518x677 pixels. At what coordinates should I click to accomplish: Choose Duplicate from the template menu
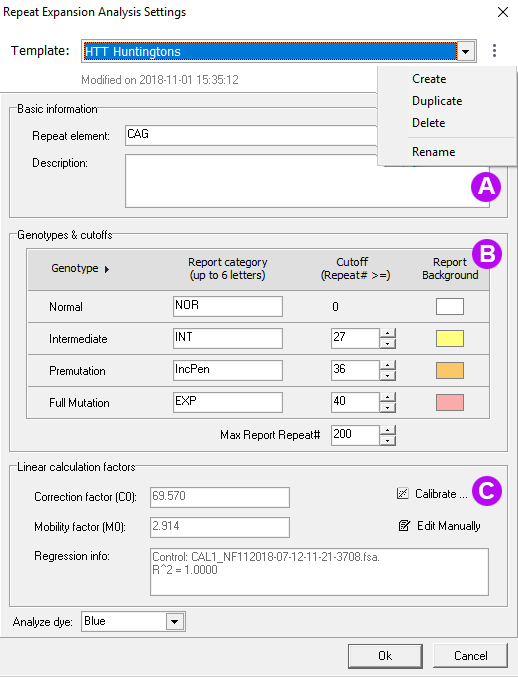coord(437,101)
